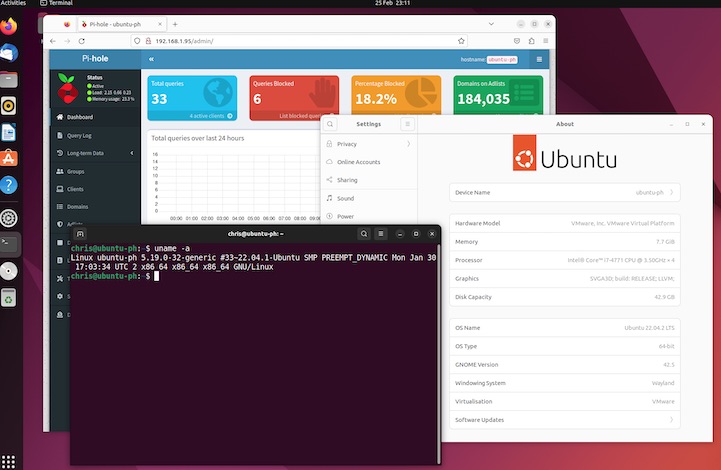The height and width of the screenshot is (470, 721).
Task: Open the Pi-hole top-right hamburger menu
Action: pyautogui.click(x=539, y=60)
